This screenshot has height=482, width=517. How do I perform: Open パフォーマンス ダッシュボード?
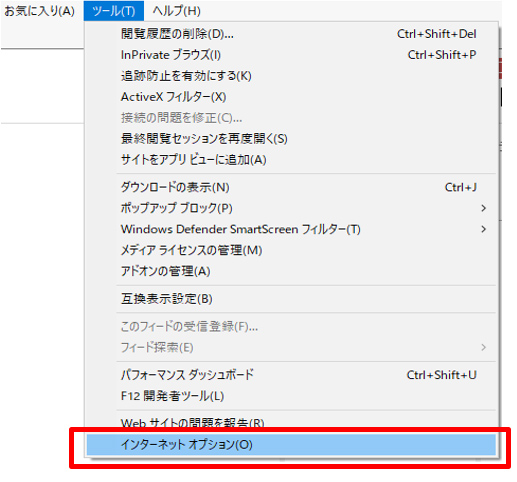291,375
